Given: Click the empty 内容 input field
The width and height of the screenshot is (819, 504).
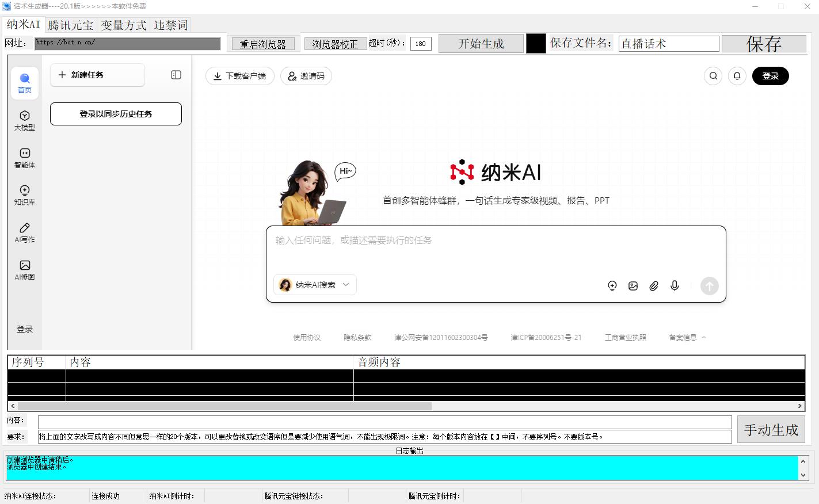Looking at the screenshot, I should pos(384,422).
